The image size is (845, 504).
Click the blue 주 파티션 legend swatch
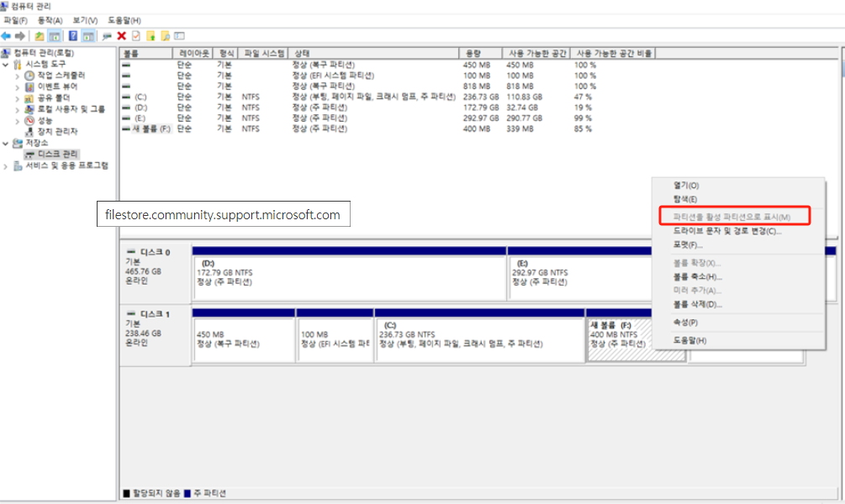coord(187,493)
